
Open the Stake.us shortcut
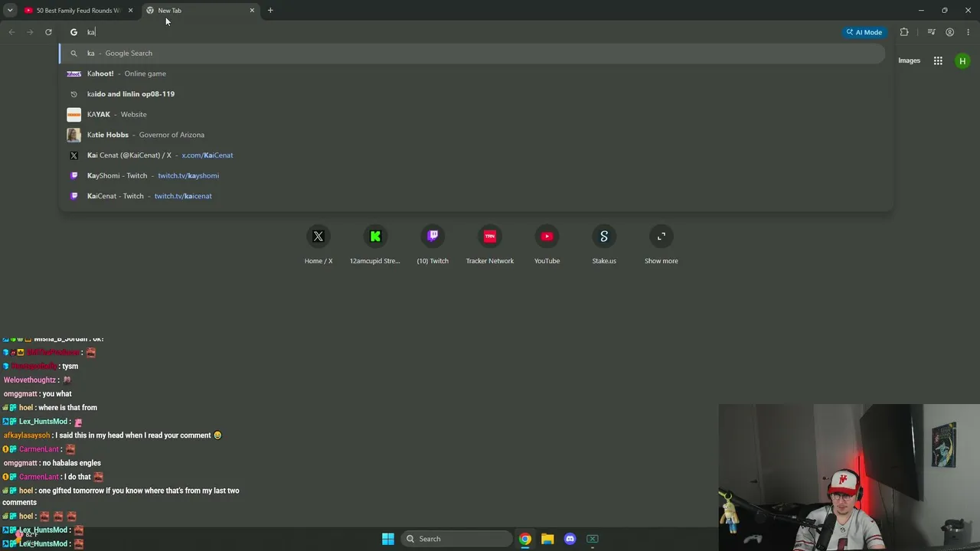tap(604, 245)
